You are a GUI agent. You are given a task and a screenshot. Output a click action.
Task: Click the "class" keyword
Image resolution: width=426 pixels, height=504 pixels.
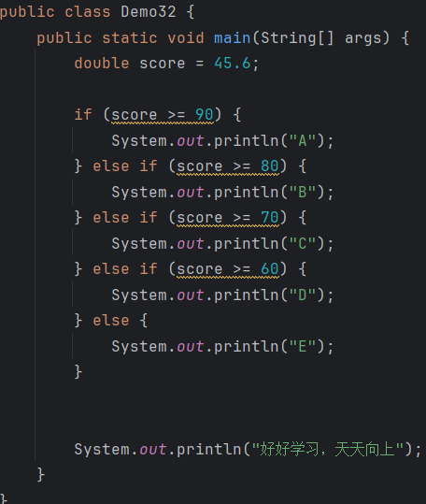88,12
